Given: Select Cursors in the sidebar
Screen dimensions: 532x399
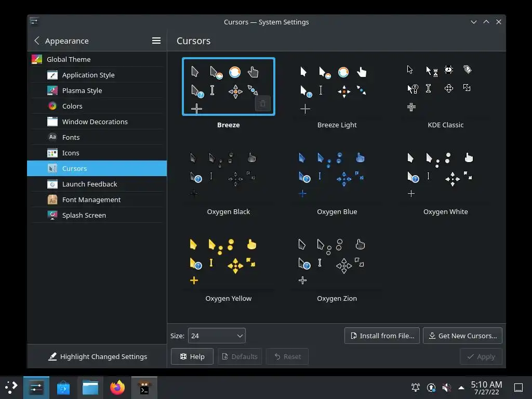Looking at the screenshot, I should [x=97, y=169].
